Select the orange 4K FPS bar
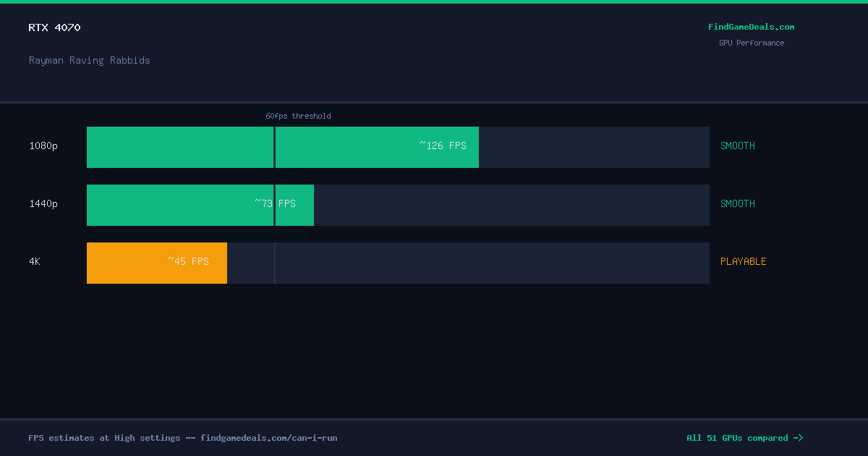The image size is (868, 456). pyautogui.click(x=157, y=263)
